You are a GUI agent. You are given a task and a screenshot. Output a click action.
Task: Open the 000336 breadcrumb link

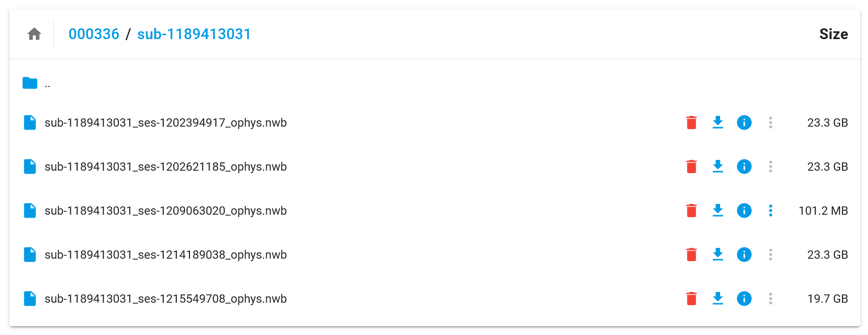pyautogui.click(x=94, y=34)
